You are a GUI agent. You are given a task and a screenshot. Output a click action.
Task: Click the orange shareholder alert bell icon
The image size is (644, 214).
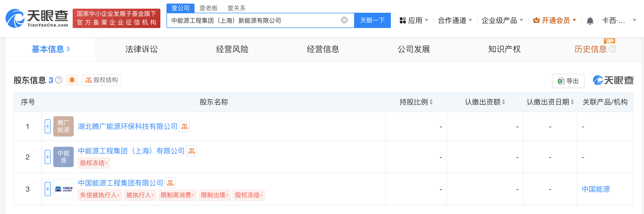click(72, 80)
